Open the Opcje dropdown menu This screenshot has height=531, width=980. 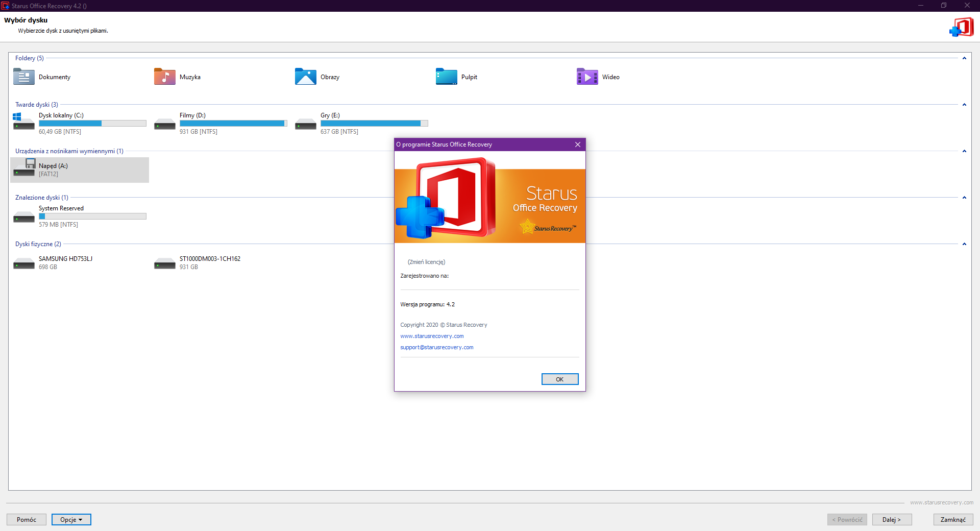(x=71, y=520)
